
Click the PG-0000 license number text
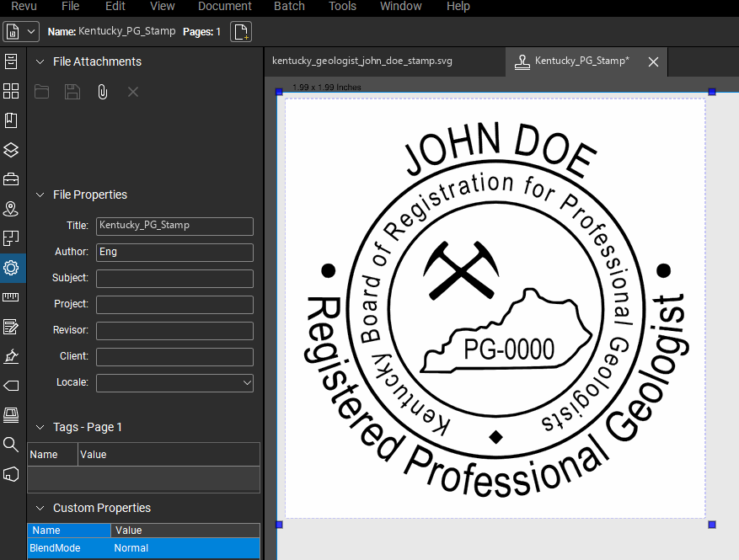click(x=509, y=349)
